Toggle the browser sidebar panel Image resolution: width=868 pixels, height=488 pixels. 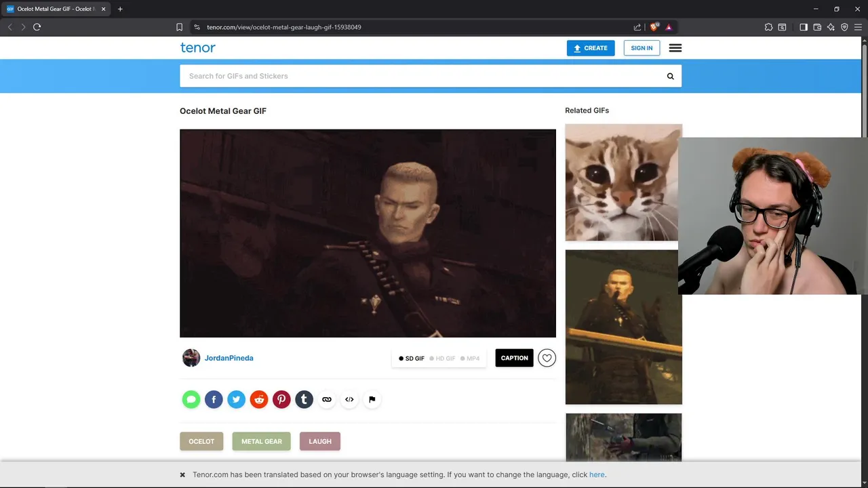(x=804, y=27)
